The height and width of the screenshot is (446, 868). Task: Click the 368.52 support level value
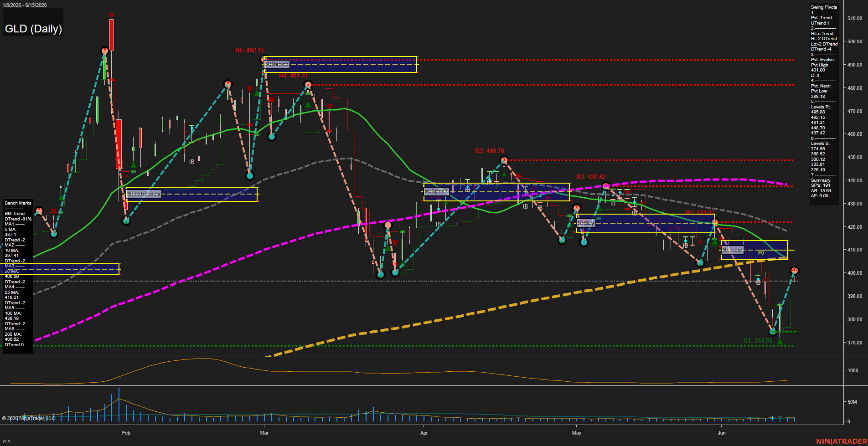coord(818,154)
